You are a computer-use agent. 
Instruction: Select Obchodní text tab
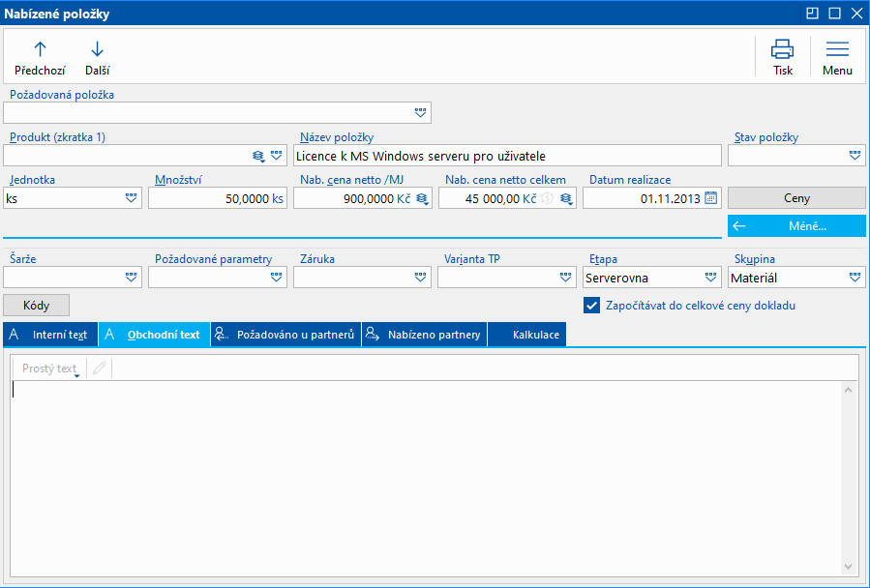point(154,335)
